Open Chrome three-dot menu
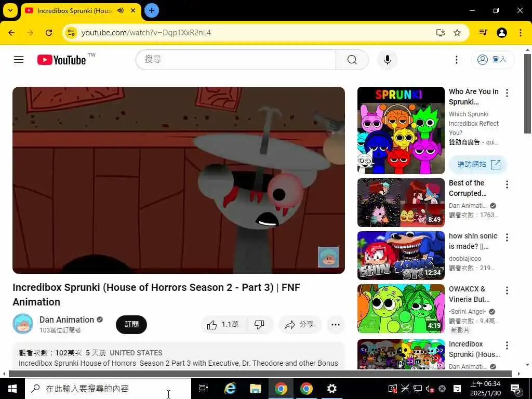This screenshot has height=399, width=532. click(x=521, y=33)
